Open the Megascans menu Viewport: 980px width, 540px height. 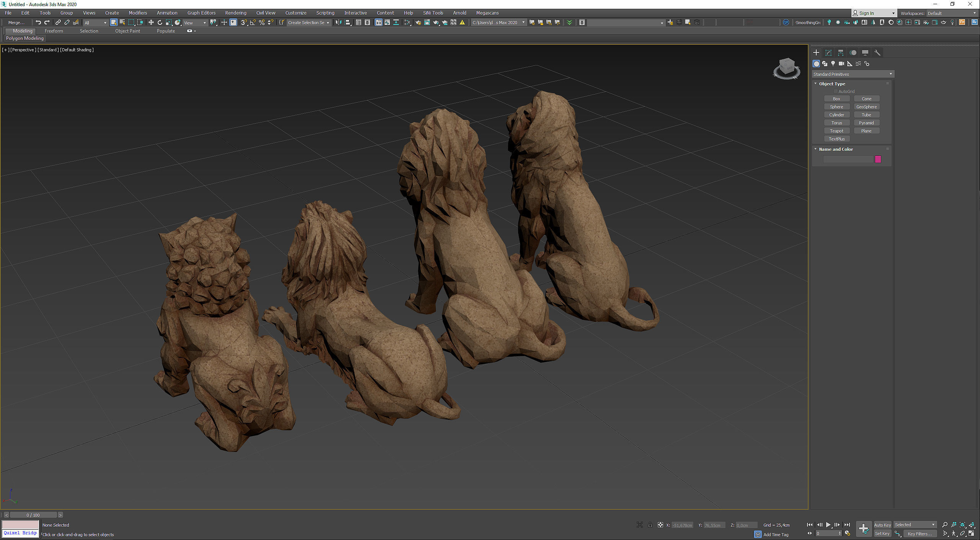(487, 13)
